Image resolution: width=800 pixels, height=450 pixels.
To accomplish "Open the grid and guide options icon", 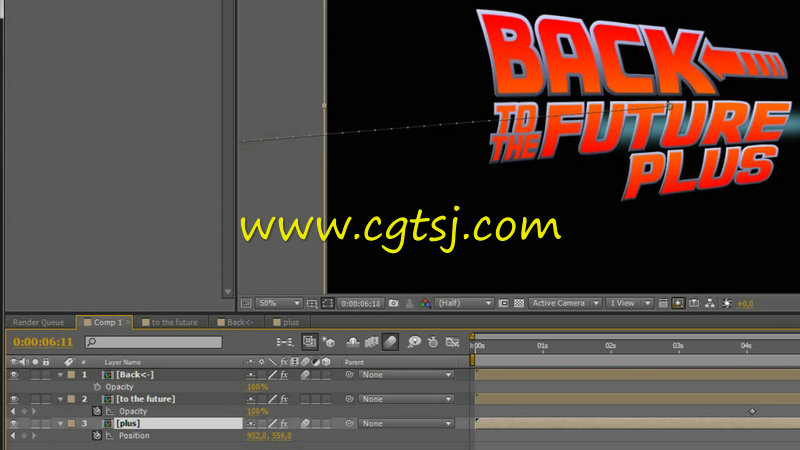I will [x=312, y=303].
